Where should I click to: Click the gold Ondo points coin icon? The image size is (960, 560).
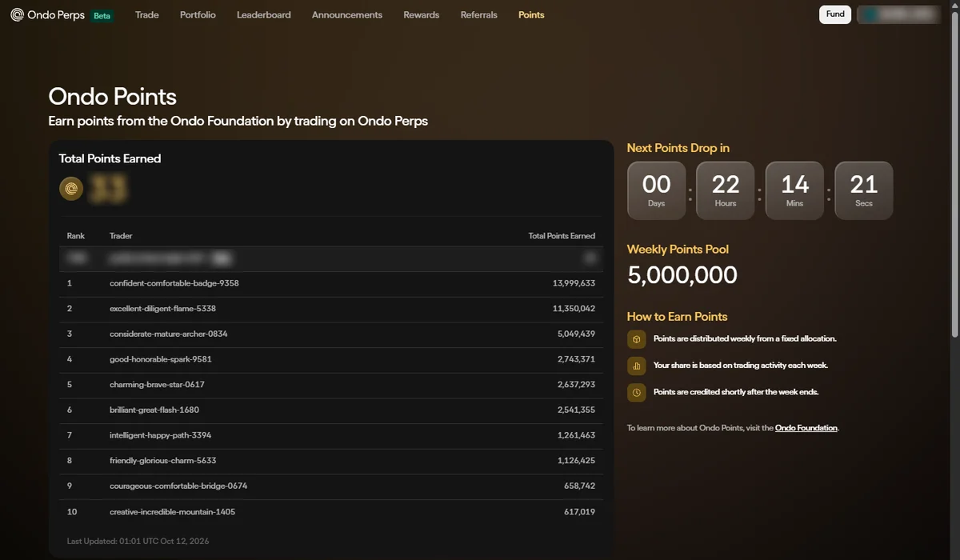[x=71, y=189]
